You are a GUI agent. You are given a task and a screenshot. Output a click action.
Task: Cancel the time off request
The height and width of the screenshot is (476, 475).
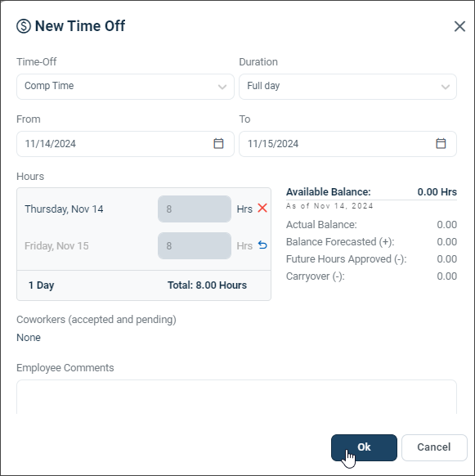click(434, 447)
